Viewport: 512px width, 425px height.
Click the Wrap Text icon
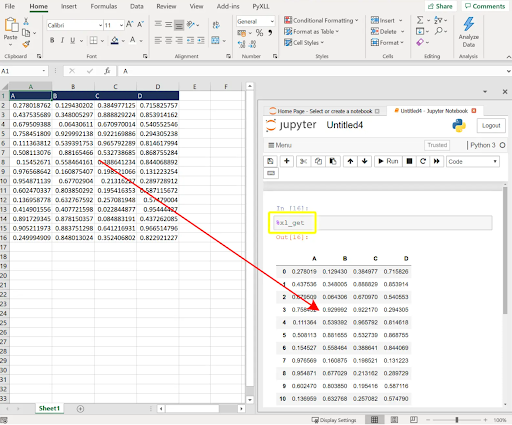click(216, 25)
